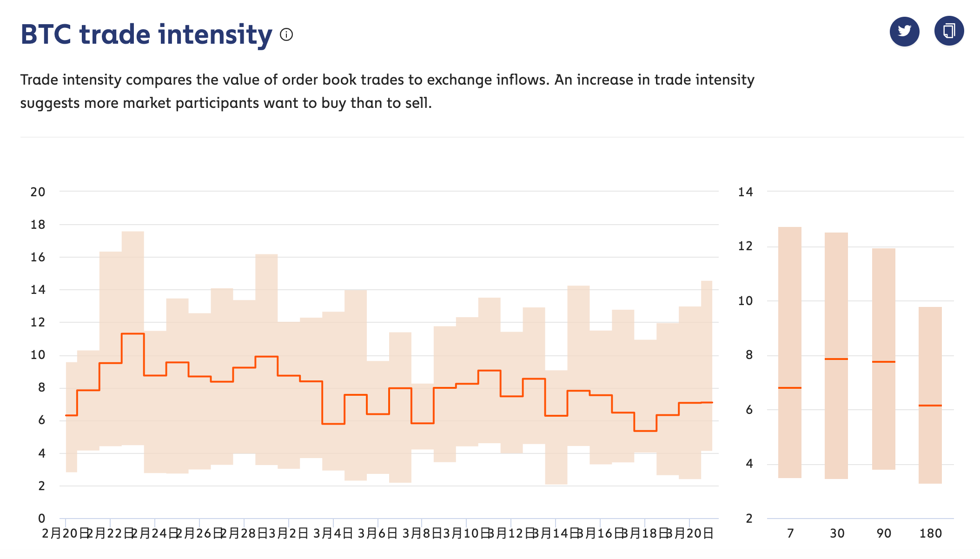Share the chart via the Twitter icon
980x559 pixels.
pos(904,31)
